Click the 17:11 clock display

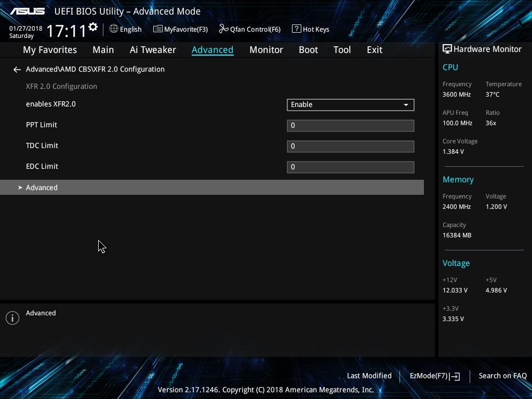(x=66, y=31)
